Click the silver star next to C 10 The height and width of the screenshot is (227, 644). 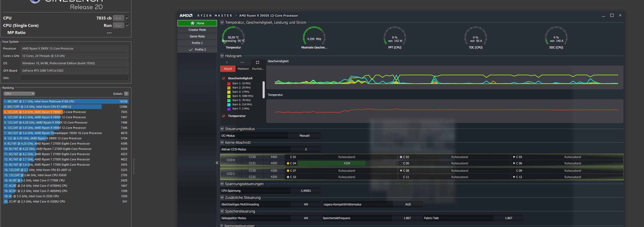(x=288, y=177)
